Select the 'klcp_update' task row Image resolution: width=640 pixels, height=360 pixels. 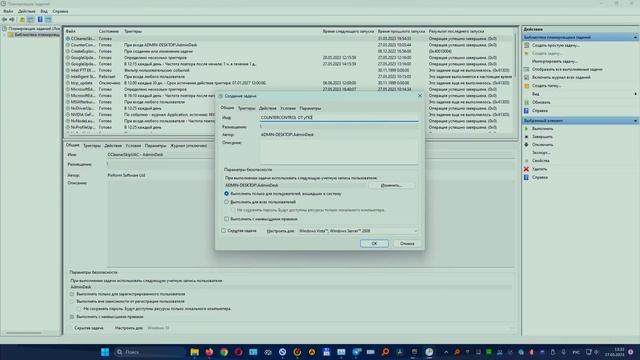point(289,83)
